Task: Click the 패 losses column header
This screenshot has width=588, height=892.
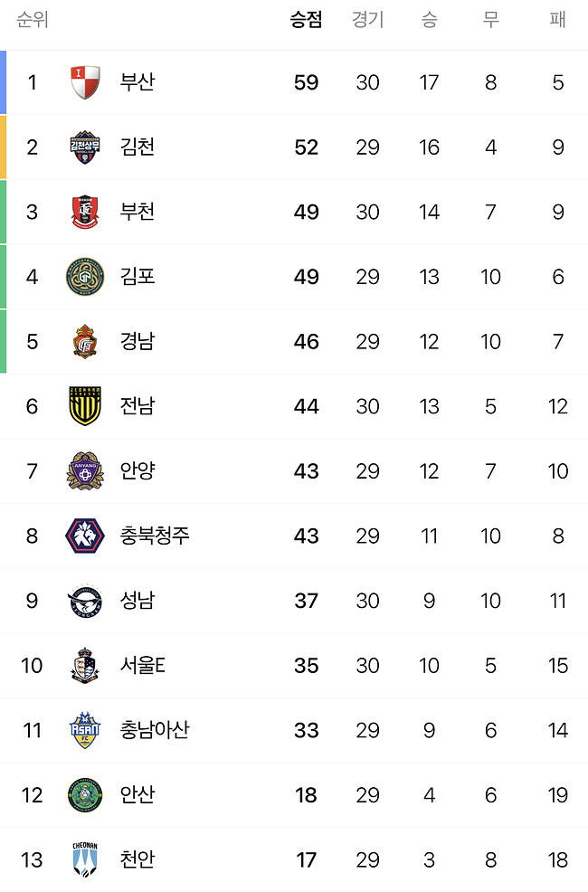Action: (558, 20)
